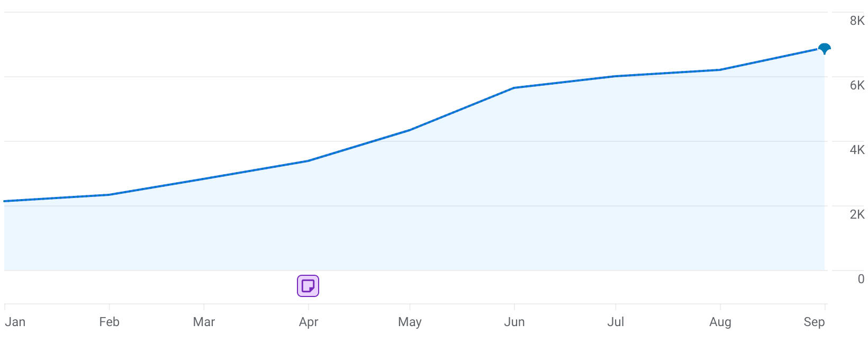The height and width of the screenshot is (342, 868).
Task: Click the 2K y-axis label
Action: click(857, 214)
